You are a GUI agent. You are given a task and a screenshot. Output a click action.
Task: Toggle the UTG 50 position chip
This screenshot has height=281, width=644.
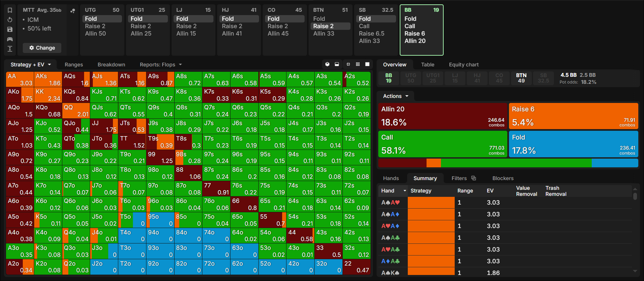point(411,78)
